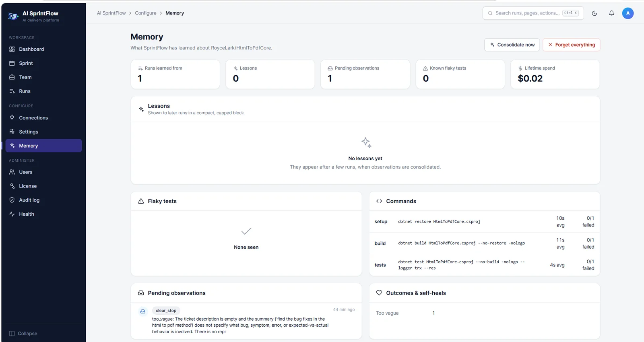Click the Health pulse icon in sidebar

[12, 214]
